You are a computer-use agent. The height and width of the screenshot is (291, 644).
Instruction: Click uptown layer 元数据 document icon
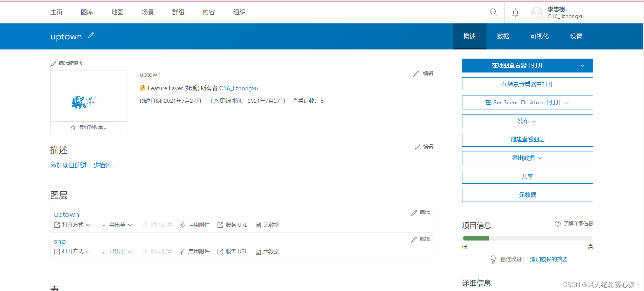(258, 225)
